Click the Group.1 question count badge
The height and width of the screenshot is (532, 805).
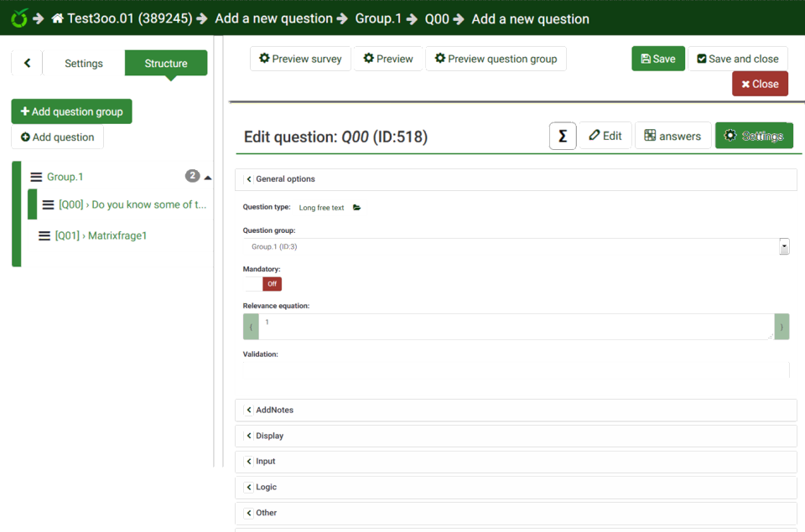[193, 176]
